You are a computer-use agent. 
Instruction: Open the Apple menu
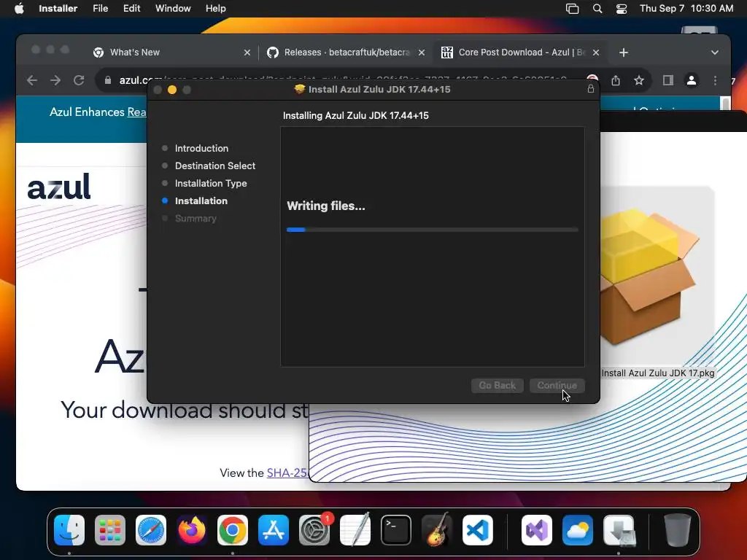point(19,9)
